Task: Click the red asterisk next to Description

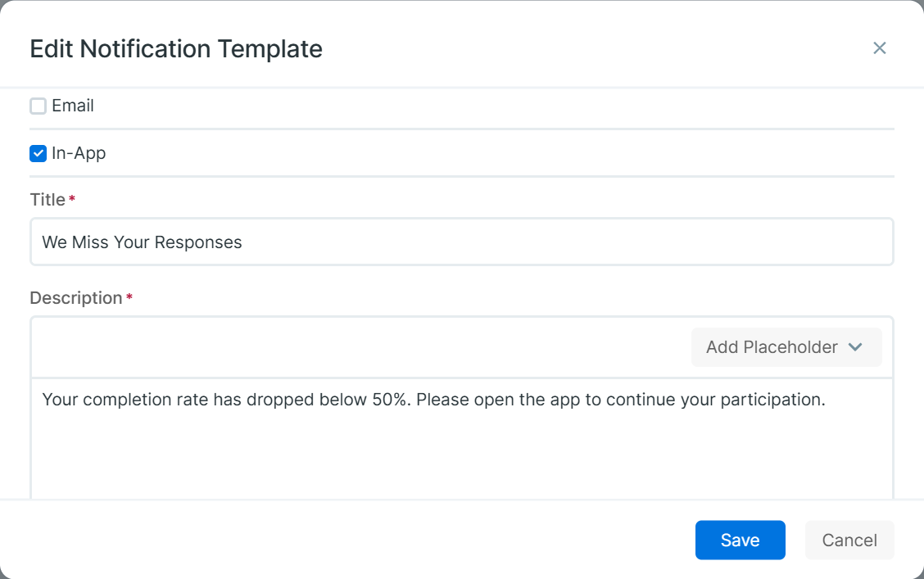Action: (x=129, y=298)
